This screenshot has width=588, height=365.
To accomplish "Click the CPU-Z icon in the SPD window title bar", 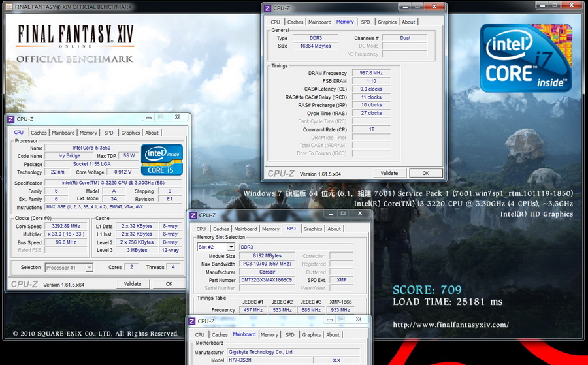I will coord(193,215).
